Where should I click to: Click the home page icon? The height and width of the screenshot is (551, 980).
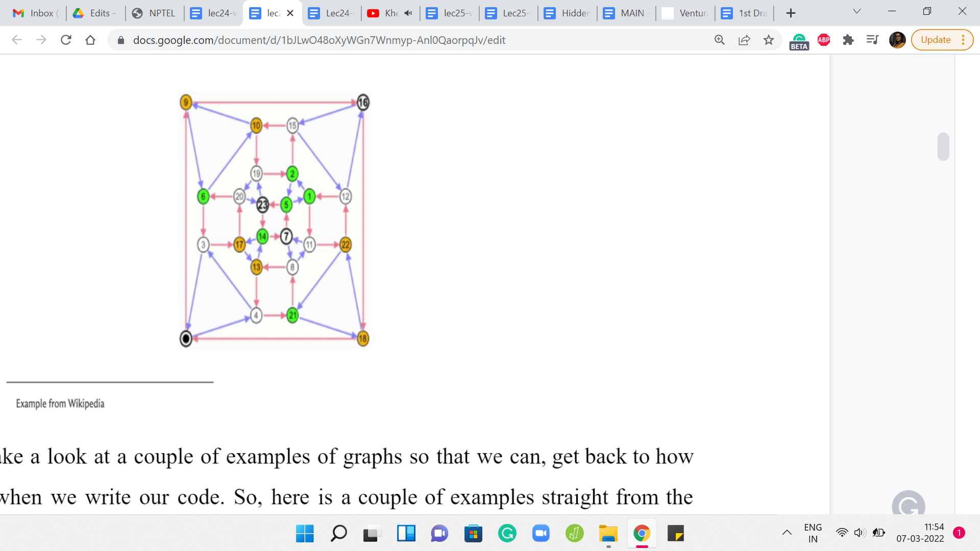pyautogui.click(x=90, y=40)
